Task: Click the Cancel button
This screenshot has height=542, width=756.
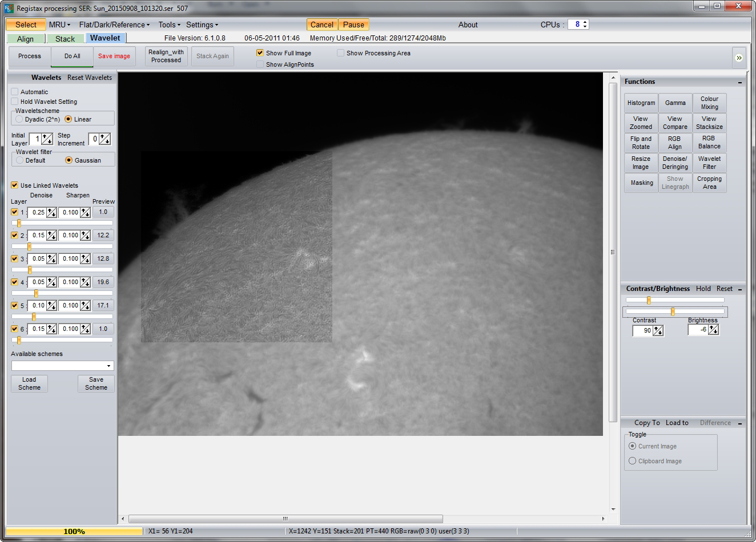Action: pyautogui.click(x=322, y=25)
